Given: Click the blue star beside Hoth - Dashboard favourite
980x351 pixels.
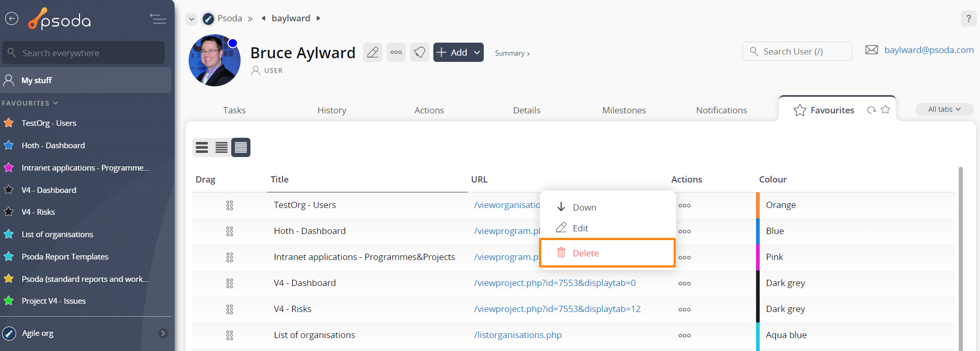Looking at the screenshot, I should tap(9, 145).
